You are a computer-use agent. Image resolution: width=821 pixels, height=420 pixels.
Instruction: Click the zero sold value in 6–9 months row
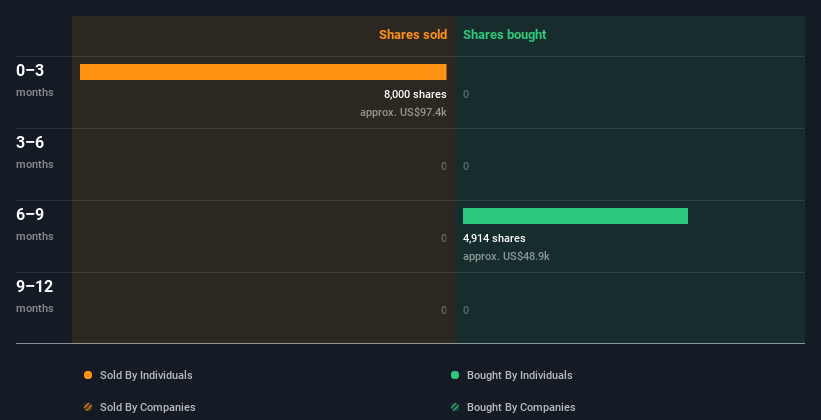pos(444,238)
